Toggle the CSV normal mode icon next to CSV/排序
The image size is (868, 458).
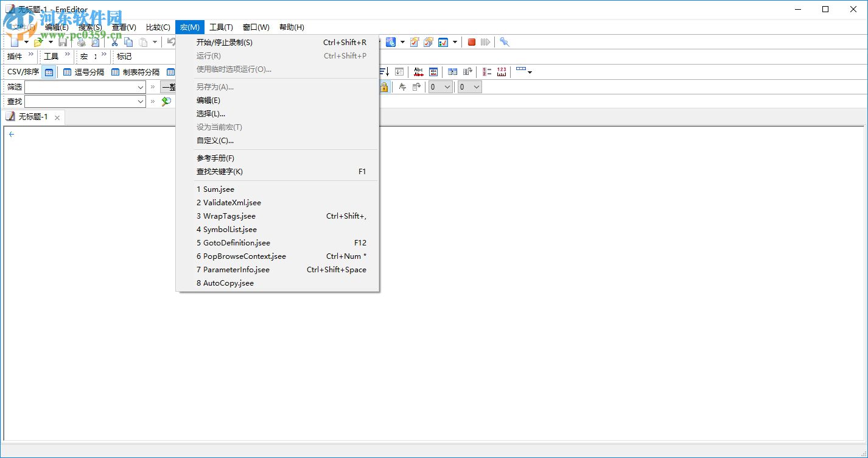tap(49, 71)
